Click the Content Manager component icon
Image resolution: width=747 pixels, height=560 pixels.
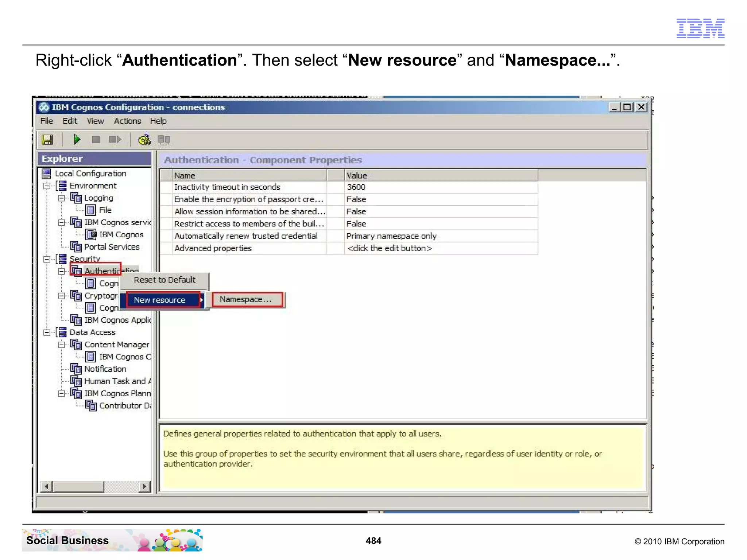click(76, 345)
